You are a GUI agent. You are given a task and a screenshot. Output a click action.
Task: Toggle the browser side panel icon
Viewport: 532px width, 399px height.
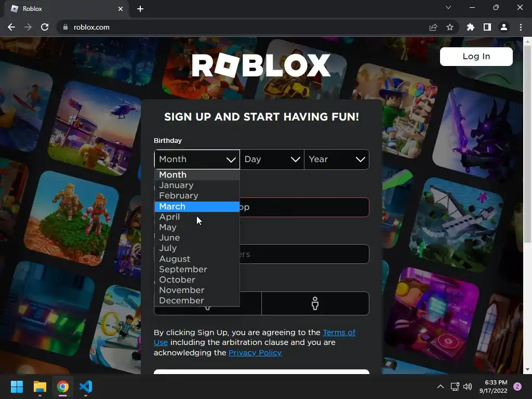click(487, 27)
